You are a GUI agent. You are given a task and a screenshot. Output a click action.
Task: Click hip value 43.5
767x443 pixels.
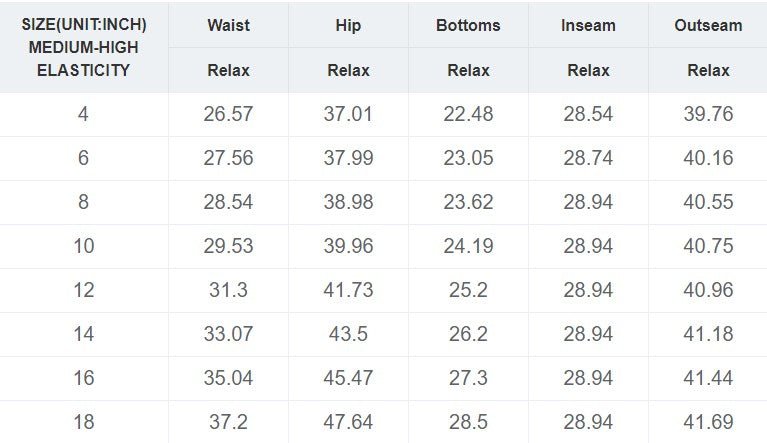[x=348, y=334]
